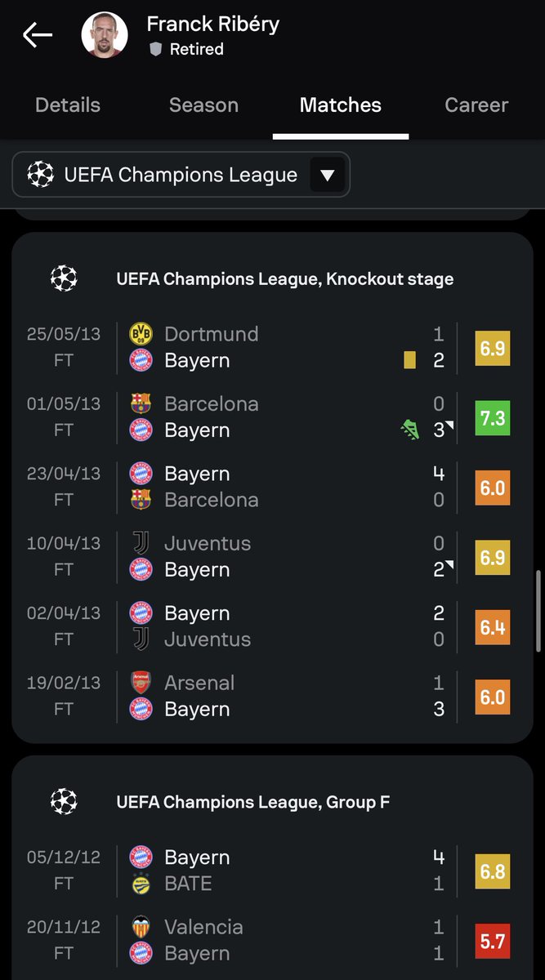Click the Juventus logo on 10/04/13 match
Screen dimensions: 545x980
(x=141, y=543)
